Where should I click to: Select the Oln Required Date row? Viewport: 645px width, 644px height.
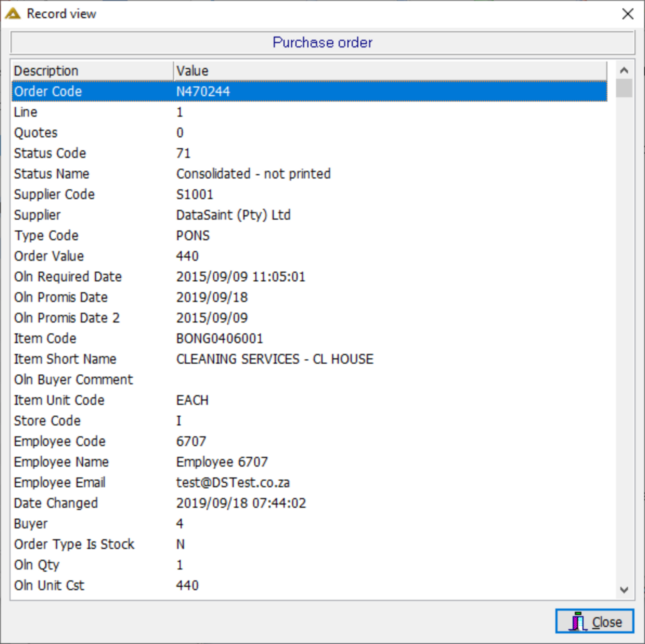point(310,277)
